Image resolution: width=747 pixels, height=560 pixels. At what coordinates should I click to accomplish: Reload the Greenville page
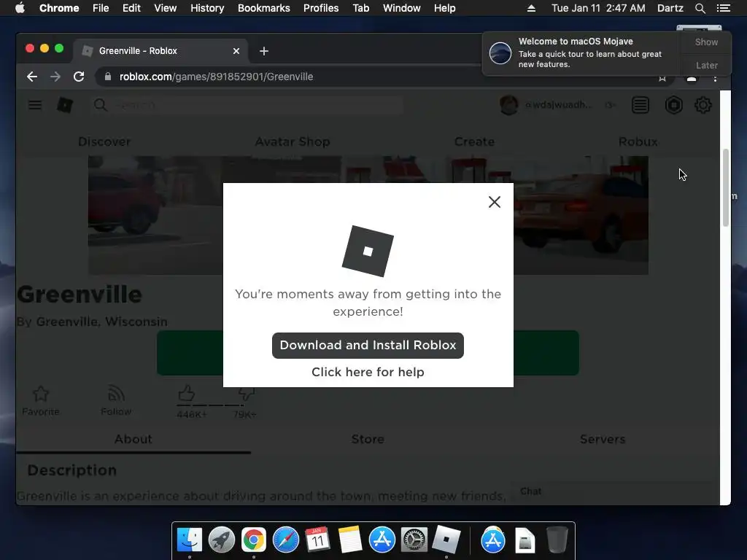(x=79, y=77)
